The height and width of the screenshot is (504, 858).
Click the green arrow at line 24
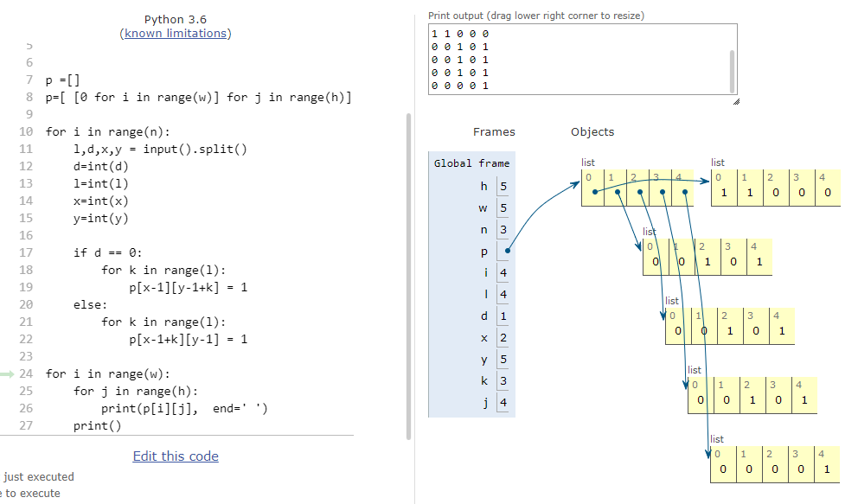point(7,374)
